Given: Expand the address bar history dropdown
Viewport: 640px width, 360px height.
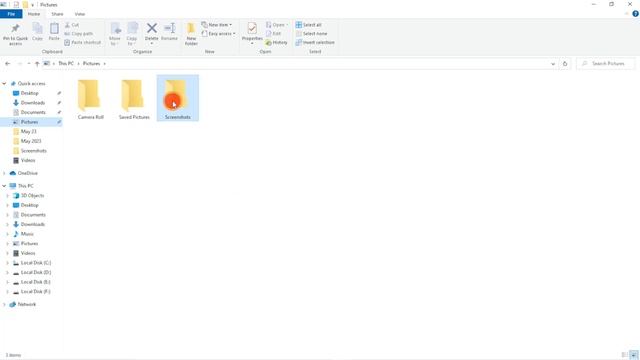Looking at the screenshot, I should 553,64.
